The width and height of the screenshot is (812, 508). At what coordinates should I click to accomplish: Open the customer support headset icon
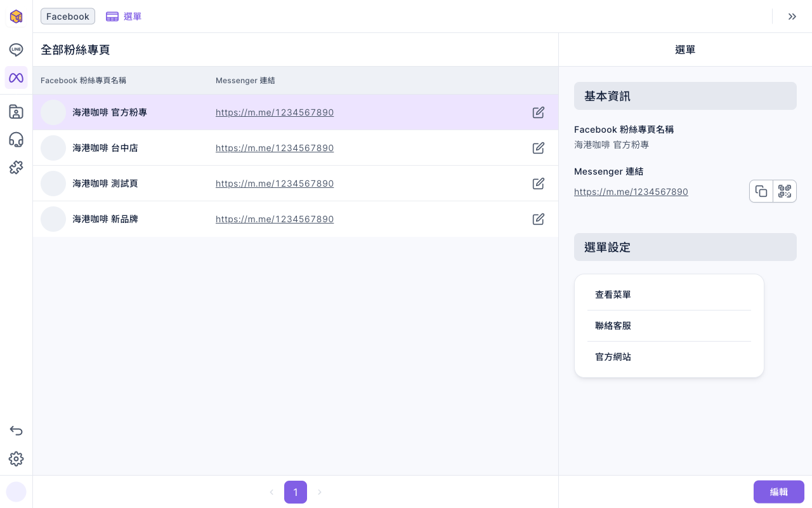click(x=16, y=140)
